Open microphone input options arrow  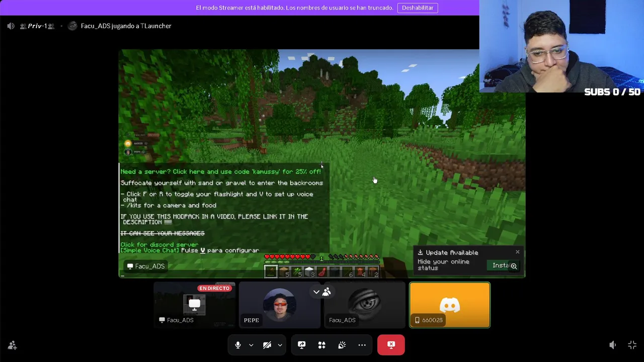pyautogui.click(x=251, y=345)
